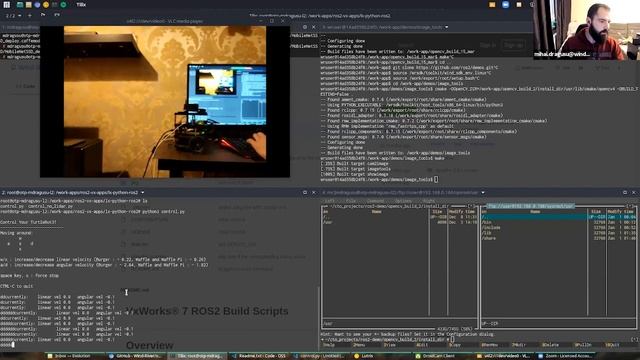The width and height of the screenshot is (640, 360).
Task: Click the 10Quit function key in mc
Action: tap(612, 345)
